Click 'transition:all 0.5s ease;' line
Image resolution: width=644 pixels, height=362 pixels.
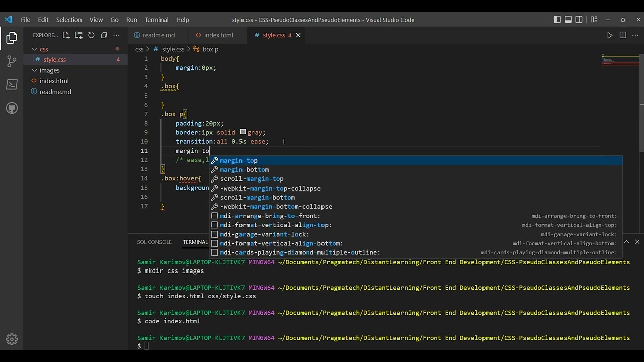222,142
